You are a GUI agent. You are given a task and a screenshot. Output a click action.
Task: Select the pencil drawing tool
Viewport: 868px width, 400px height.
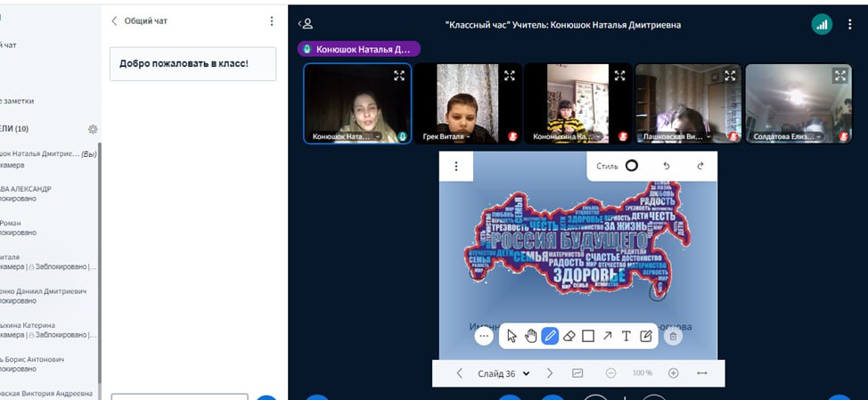[x=549, y=336]
